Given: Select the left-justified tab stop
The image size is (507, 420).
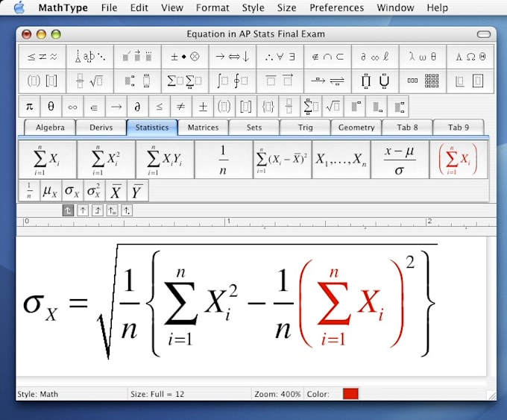Looking at the screenshot, I should coord(68,210).
